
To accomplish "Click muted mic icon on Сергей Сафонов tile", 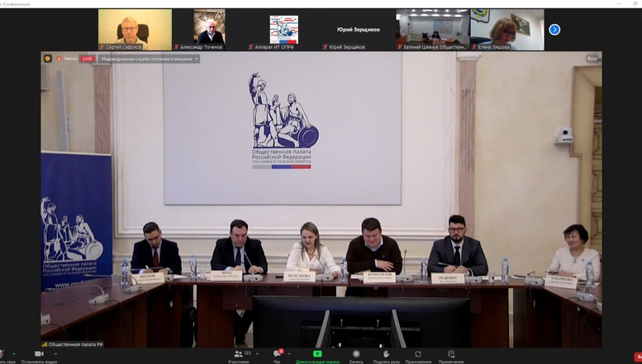I will pos(102,47).
